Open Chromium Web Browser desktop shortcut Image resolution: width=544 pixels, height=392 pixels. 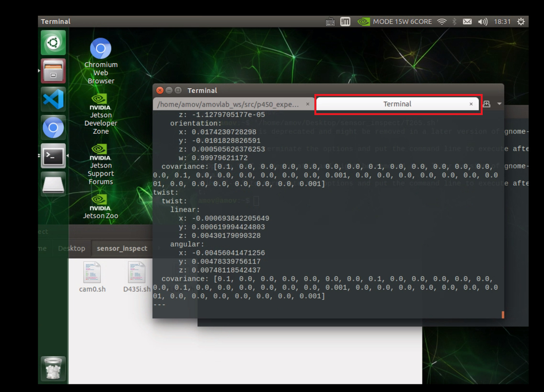[x=101, y=61]
